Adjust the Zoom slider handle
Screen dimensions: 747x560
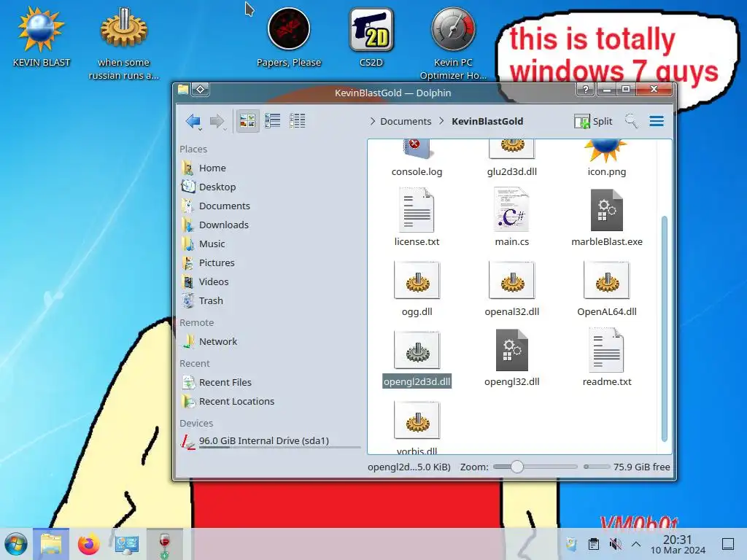pyautogui.click(x=516, y=467)
